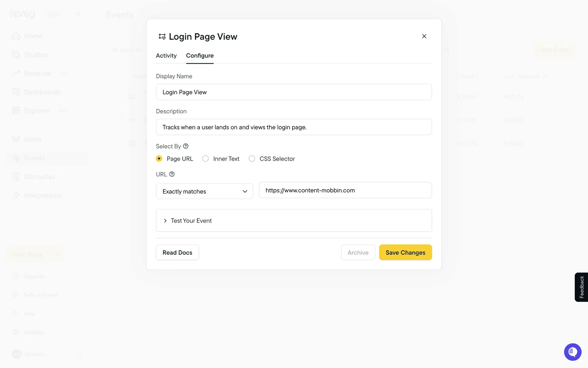Screen dimensions: 588x368
Task: Click the URL help question icon
Action: click(x=172, y=174)
